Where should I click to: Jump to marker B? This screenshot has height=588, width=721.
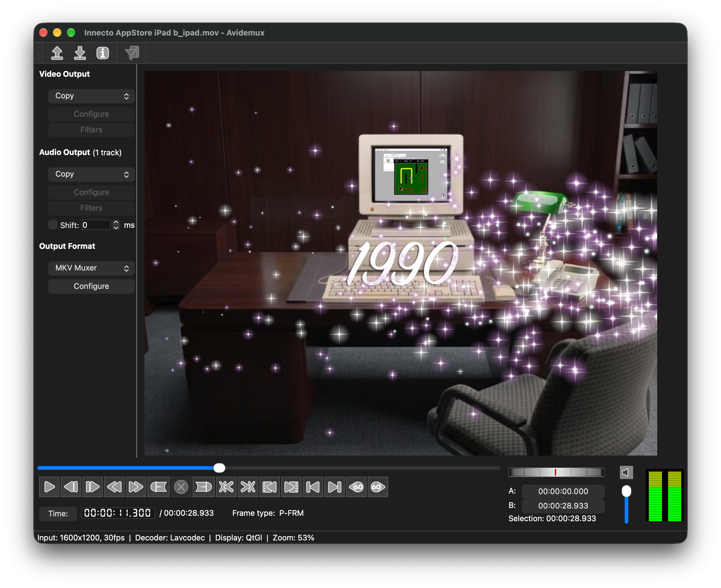click(291, 487)
